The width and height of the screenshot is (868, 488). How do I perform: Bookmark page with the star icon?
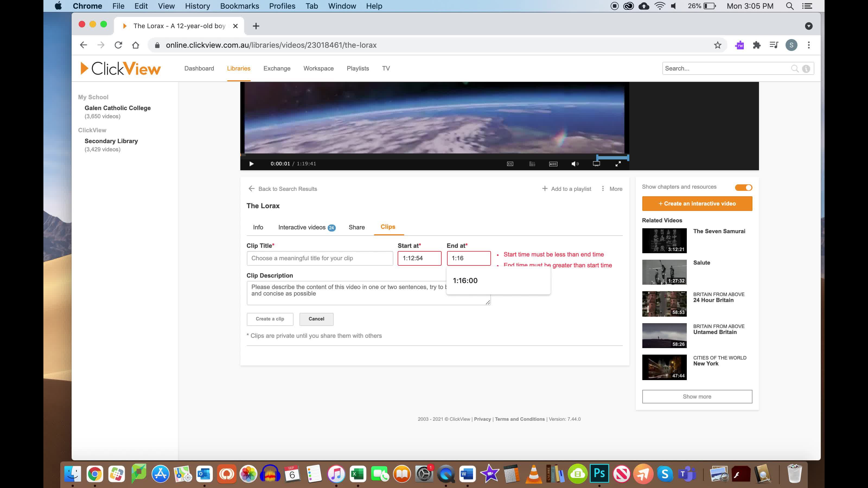[717, 45]
